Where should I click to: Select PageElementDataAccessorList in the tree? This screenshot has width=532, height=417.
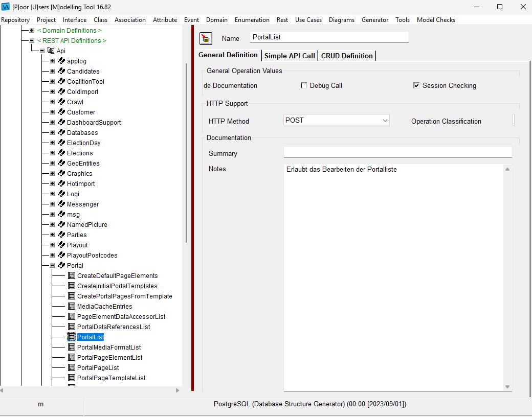tap(121, 317)
